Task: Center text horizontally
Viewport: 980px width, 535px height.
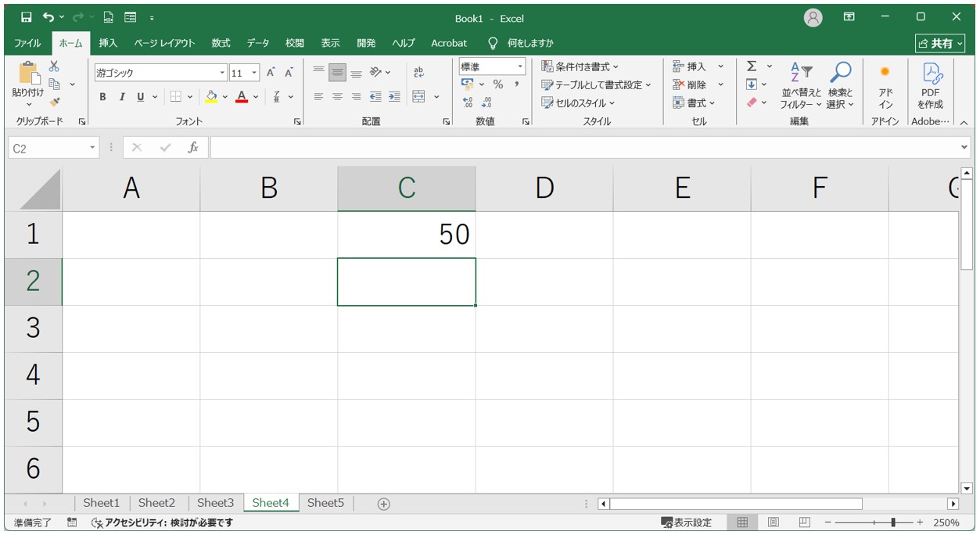Action: (x=337, y=97)
